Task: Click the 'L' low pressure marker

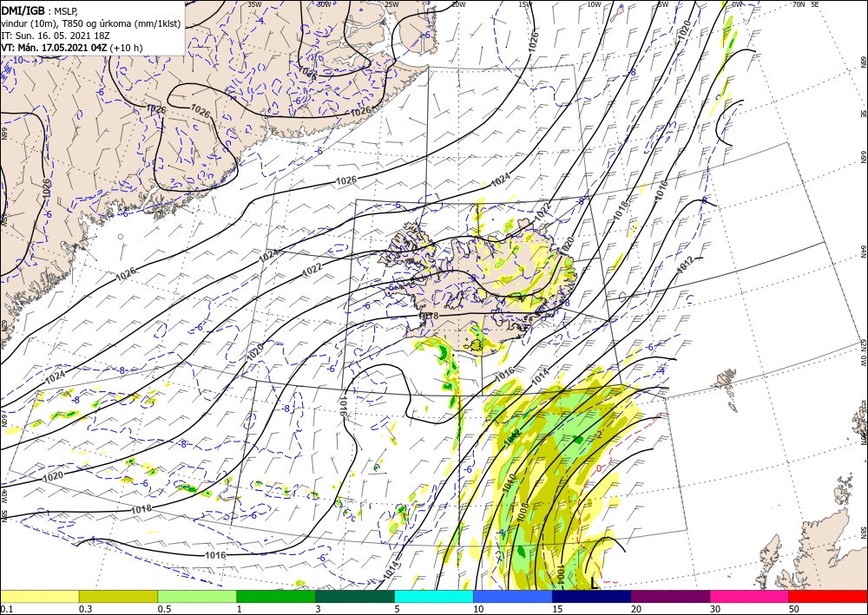Action: (x=595, y=583)
